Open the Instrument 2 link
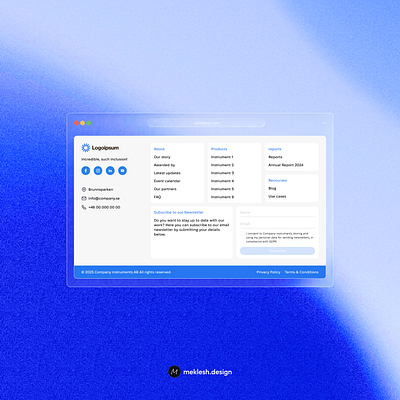 [x=222, y=165]
